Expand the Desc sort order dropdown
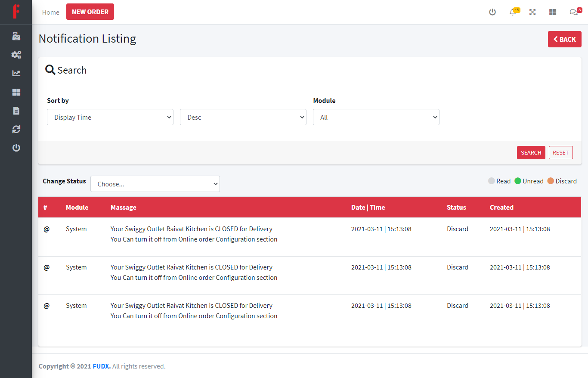The width and height of the screenshot is (588, 378). (243, 117)
